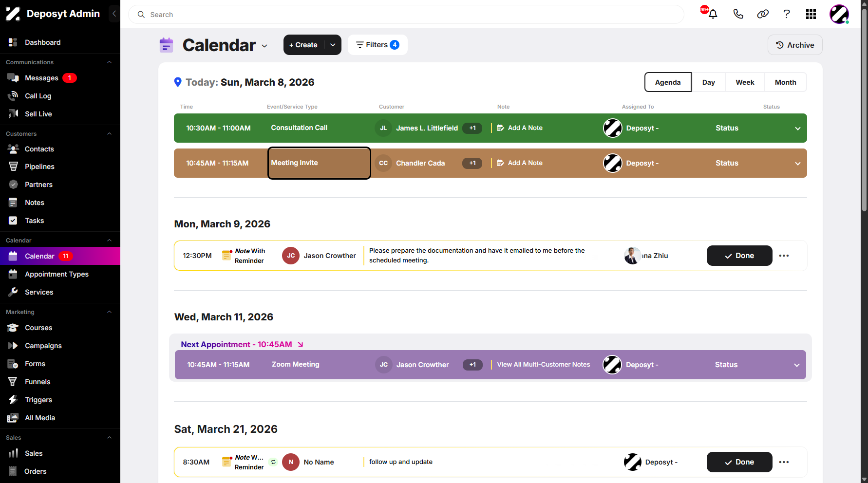
Task: Switch to the Month view tab
Action: [x=785, y=82]
